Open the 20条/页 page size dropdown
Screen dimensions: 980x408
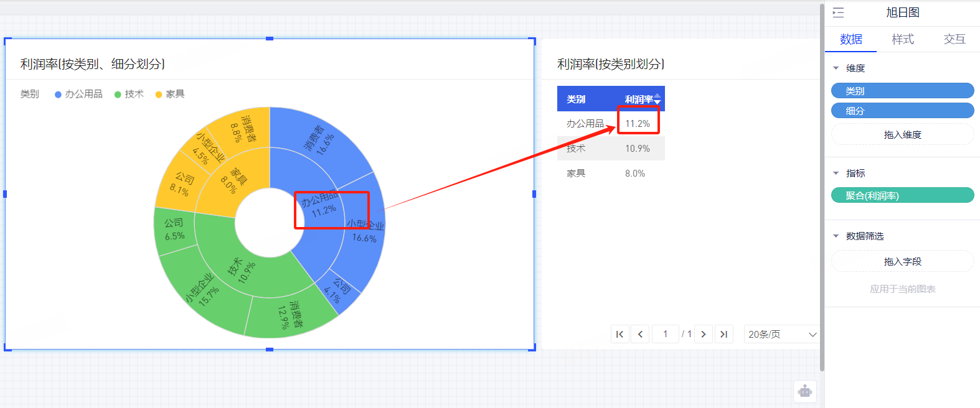(781, 334)
